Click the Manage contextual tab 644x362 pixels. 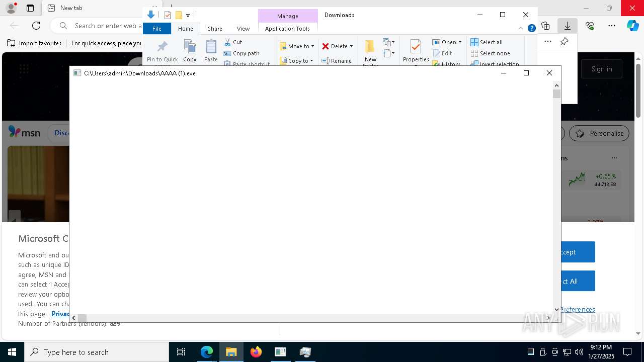tap(288, 16)
